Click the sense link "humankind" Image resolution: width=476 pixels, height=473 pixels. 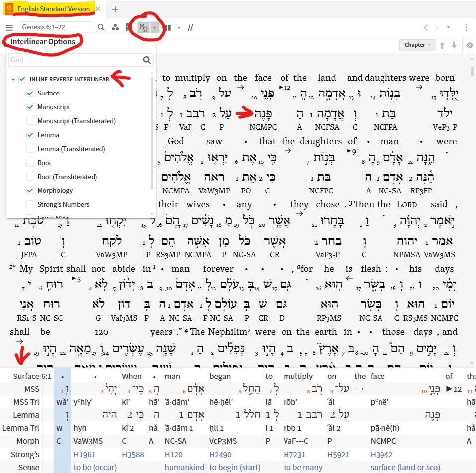(184, 467)
